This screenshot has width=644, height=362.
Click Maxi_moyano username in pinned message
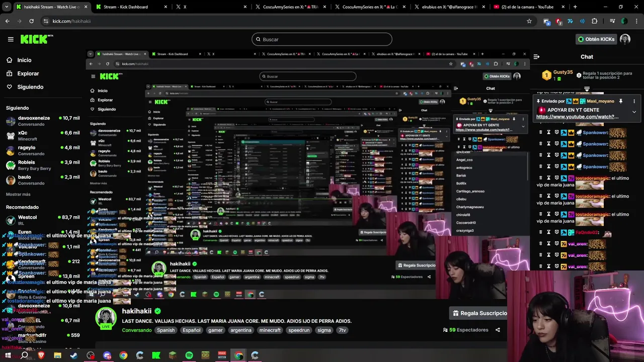600,101
